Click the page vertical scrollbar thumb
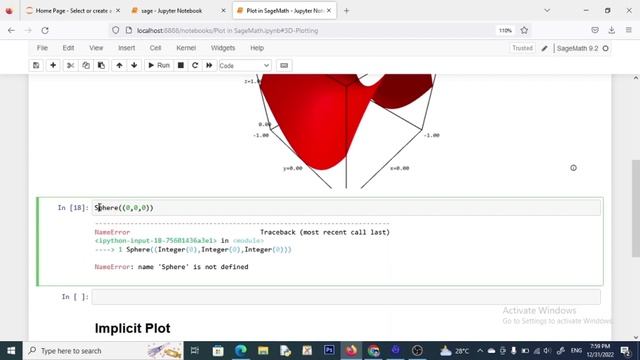 tap(636, 208)
